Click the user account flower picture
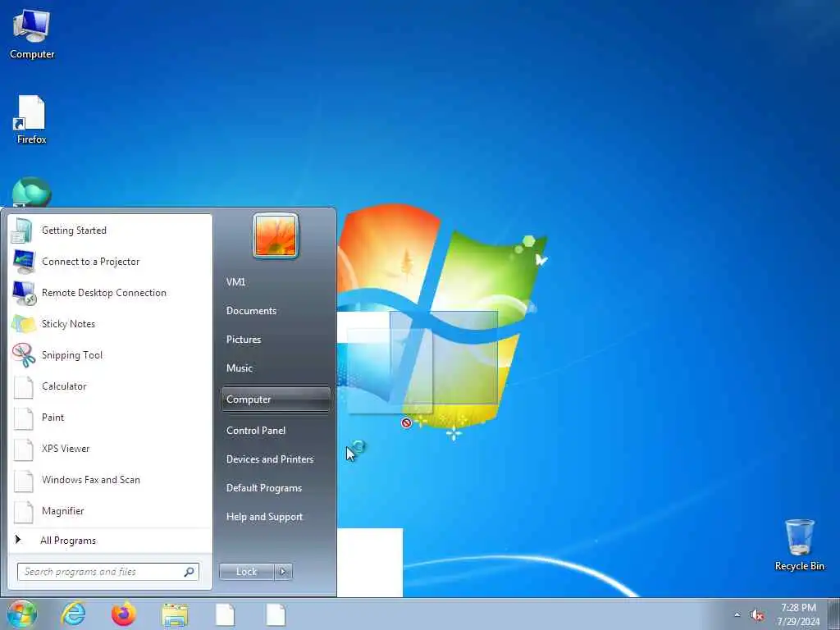The width and height of the screenshot is (840, 630). coord(276,235)
